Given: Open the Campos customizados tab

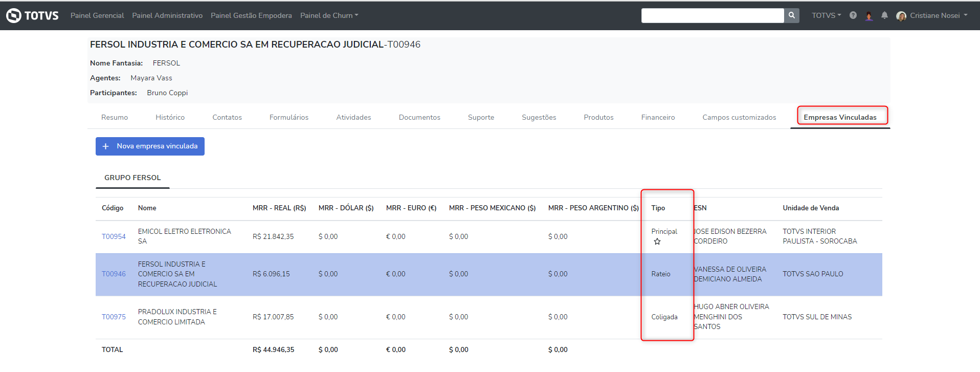Looking at the screenshot, I should coord(740,117).
